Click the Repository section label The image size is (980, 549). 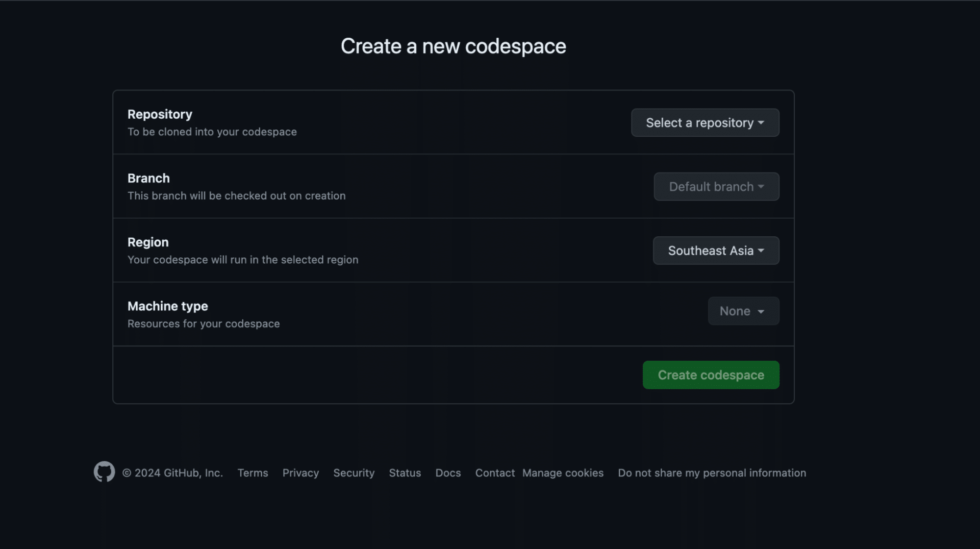159,114
